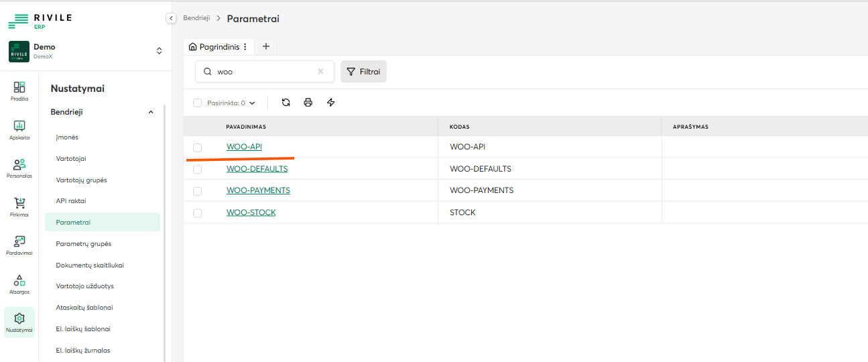Open the Pasirinkta selection dropdown
The height and width of the screenshot is (362, 868).
point(251,103)
